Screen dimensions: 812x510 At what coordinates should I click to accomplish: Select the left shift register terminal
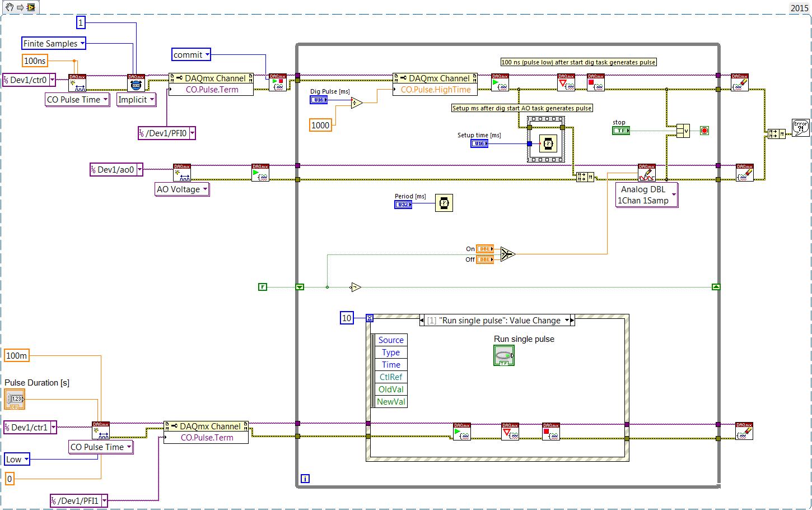tap(300, 287)
